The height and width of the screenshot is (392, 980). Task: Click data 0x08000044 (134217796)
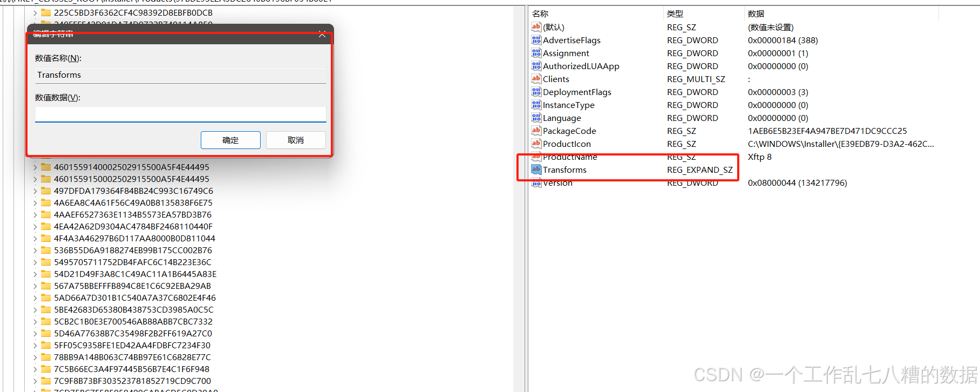pos(798,183)
